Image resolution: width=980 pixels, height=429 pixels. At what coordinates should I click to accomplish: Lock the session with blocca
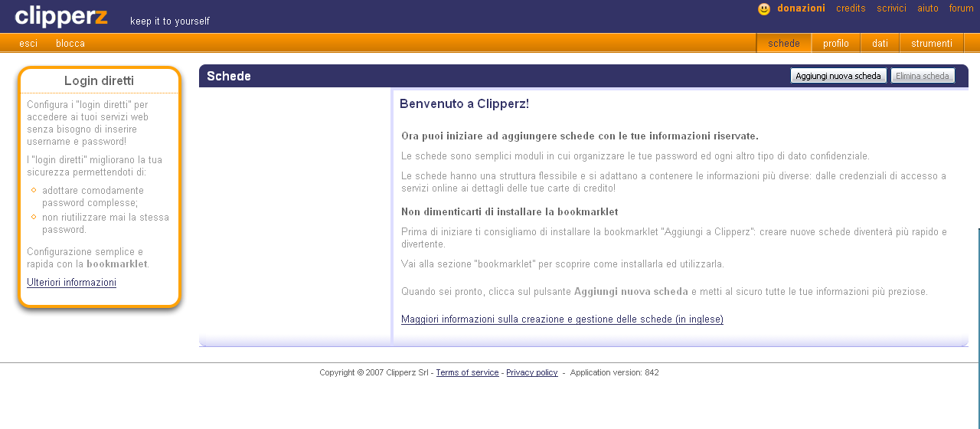point(70,44)
